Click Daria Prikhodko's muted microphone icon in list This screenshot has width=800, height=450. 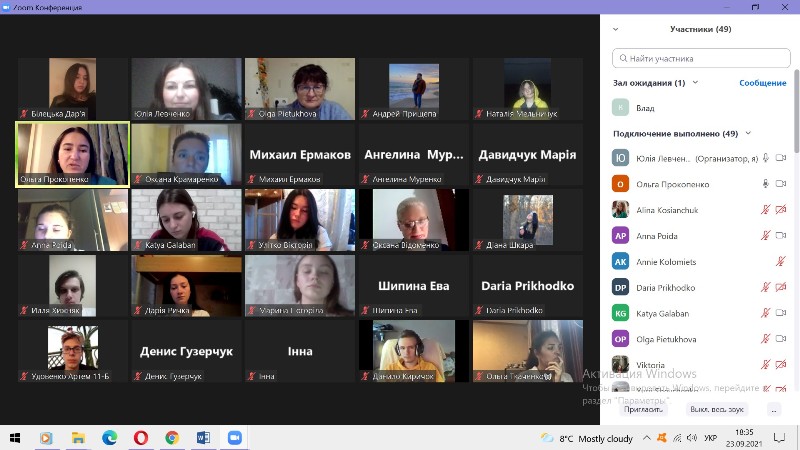(765, 287)
